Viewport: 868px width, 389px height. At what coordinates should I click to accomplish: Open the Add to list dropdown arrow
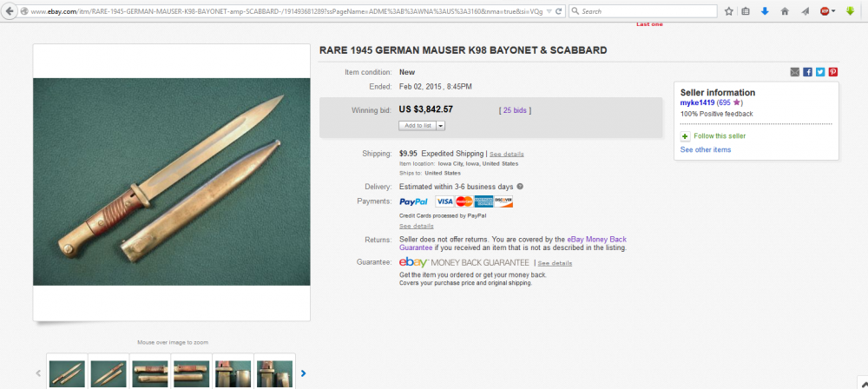441,125
